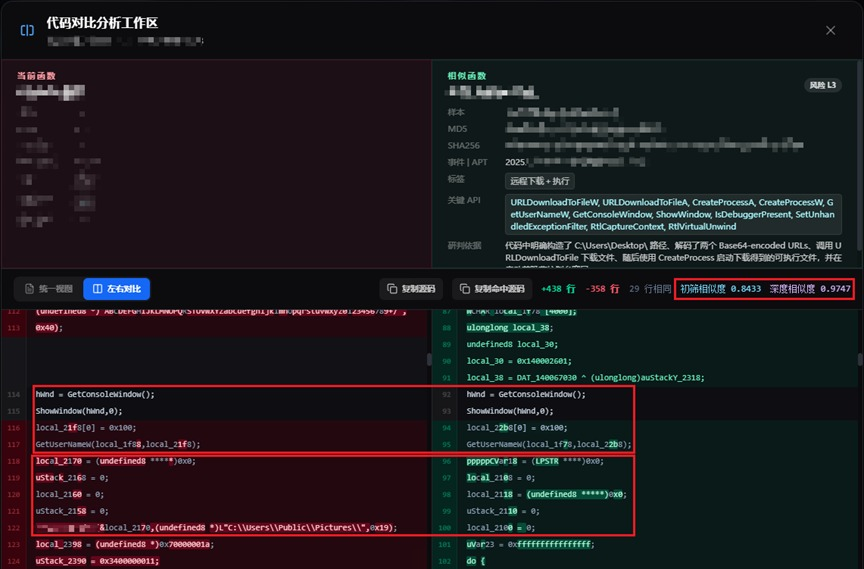The image size is (864, 569).
Task: Click left line uStack_2168 = 0
Action: (x=72, y=478)
